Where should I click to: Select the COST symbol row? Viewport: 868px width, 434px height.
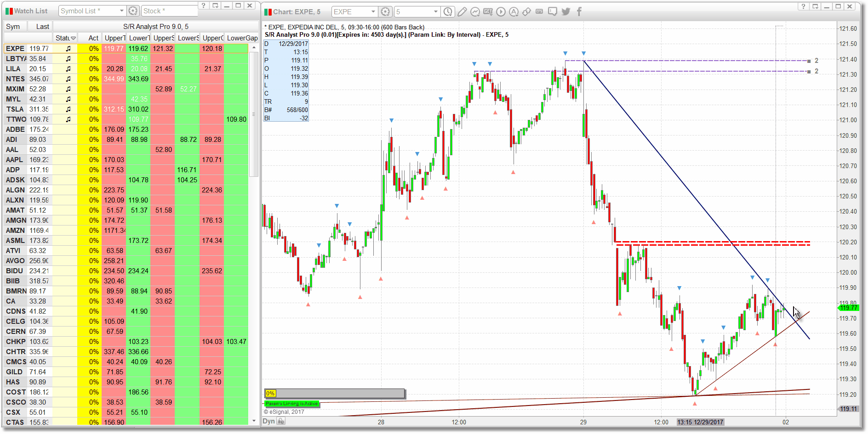126,392
